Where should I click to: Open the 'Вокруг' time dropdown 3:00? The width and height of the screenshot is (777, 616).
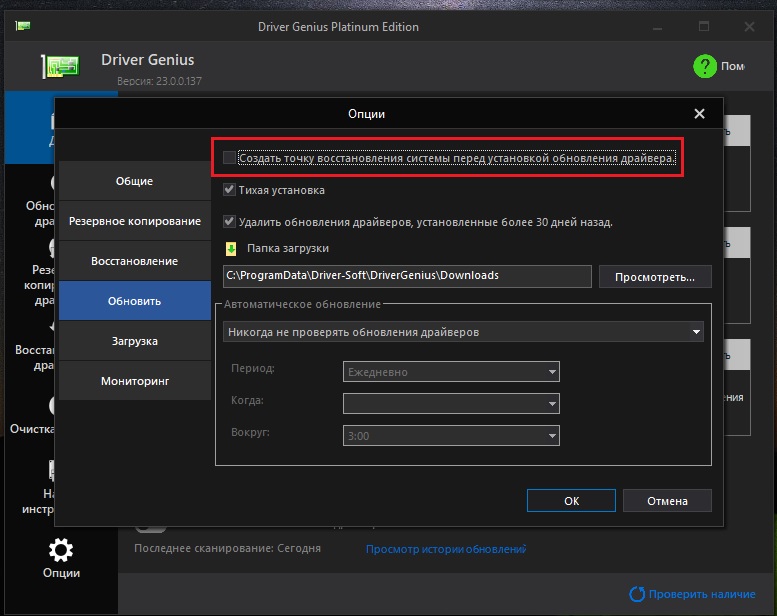(451, 436)
